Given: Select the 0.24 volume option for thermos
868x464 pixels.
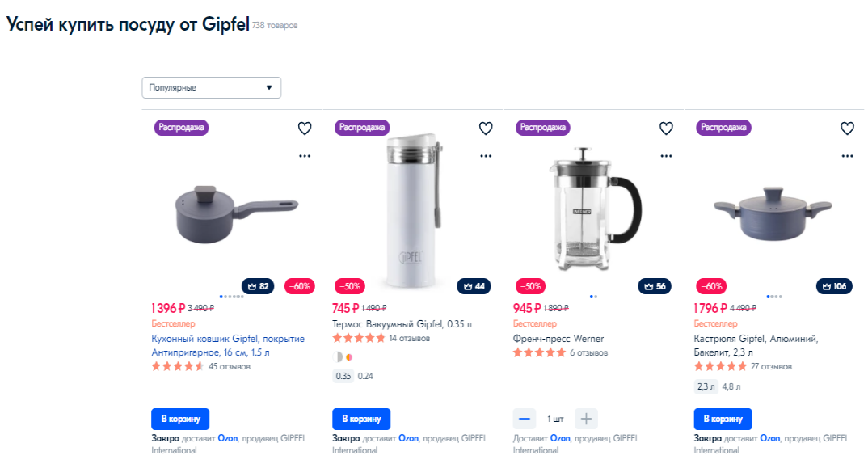Looking at the screenshot, I should 365,376.
